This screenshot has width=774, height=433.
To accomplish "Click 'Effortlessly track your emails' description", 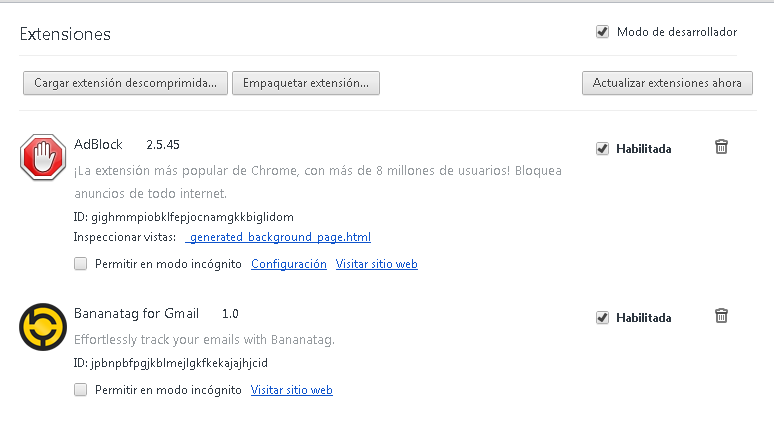I will point(204,340).
